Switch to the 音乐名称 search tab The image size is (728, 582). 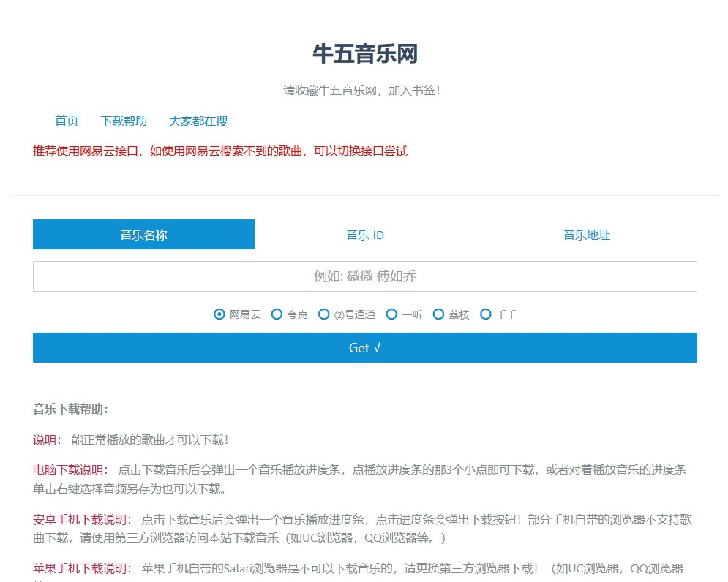tap(143, 234)
